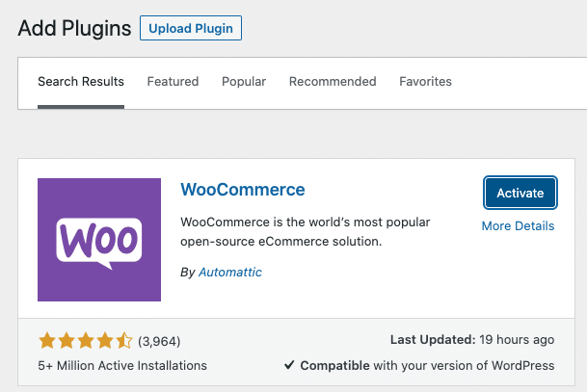Viewport: 587px width, 392px height.
Task: Switch to the Featured tab
Action: (x=173, y=82)
